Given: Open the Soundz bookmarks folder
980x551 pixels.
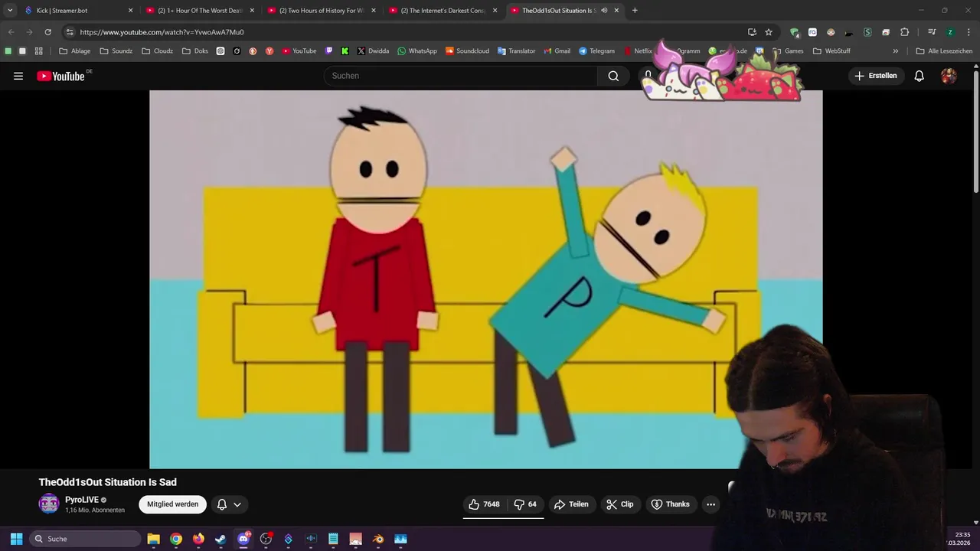Looking at the screenshot, I should tap(116, 51).
